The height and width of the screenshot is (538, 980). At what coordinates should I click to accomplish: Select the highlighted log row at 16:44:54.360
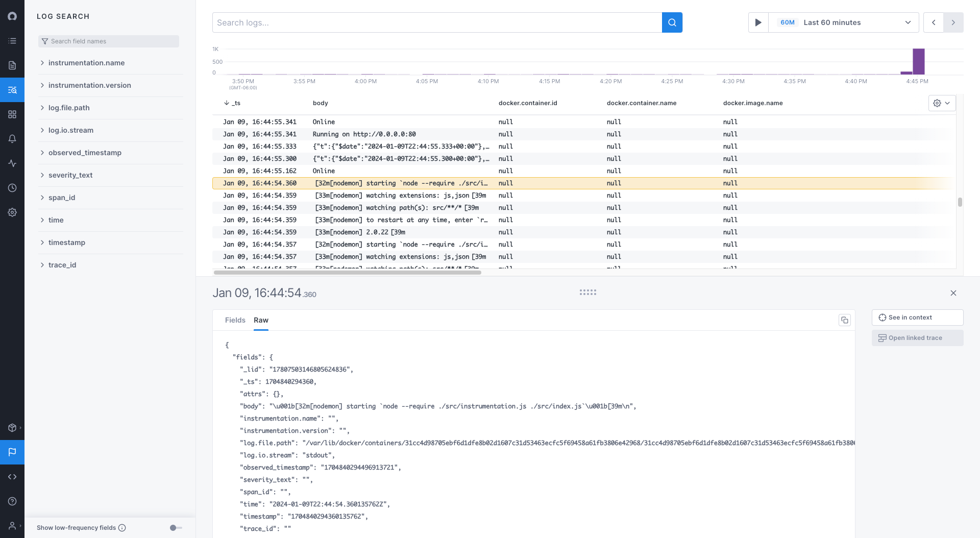(x=584, y=183)
